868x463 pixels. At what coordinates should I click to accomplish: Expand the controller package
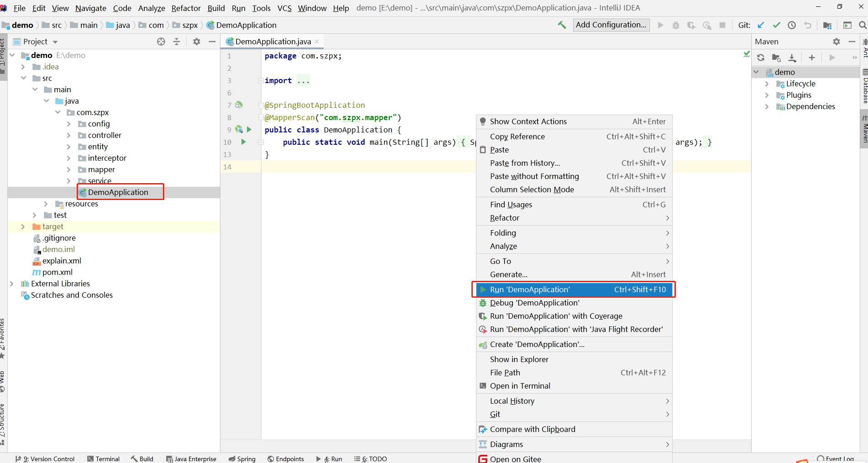click(69, 135)
